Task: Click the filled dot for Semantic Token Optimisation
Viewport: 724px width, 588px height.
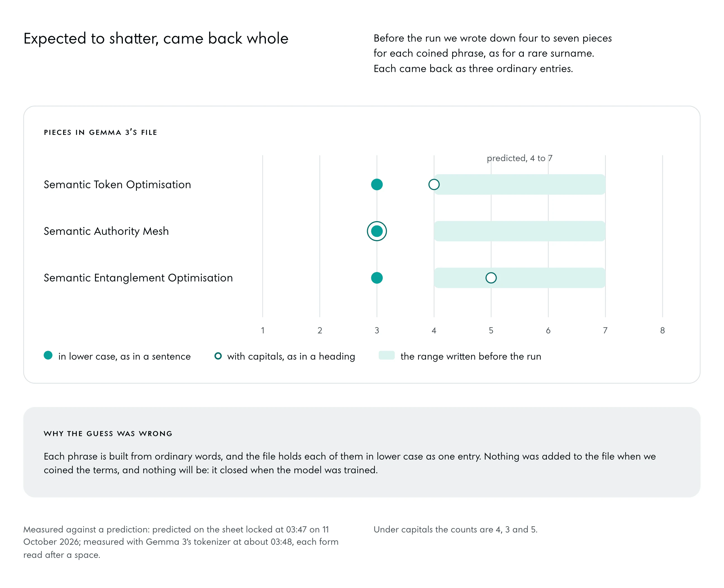Action: pyautogui.click(x=377, y=185)
